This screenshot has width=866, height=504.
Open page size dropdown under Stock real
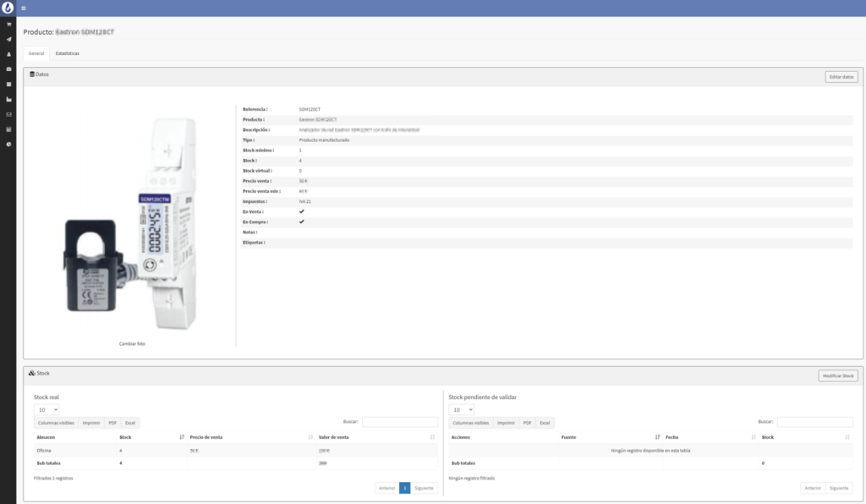47,409
